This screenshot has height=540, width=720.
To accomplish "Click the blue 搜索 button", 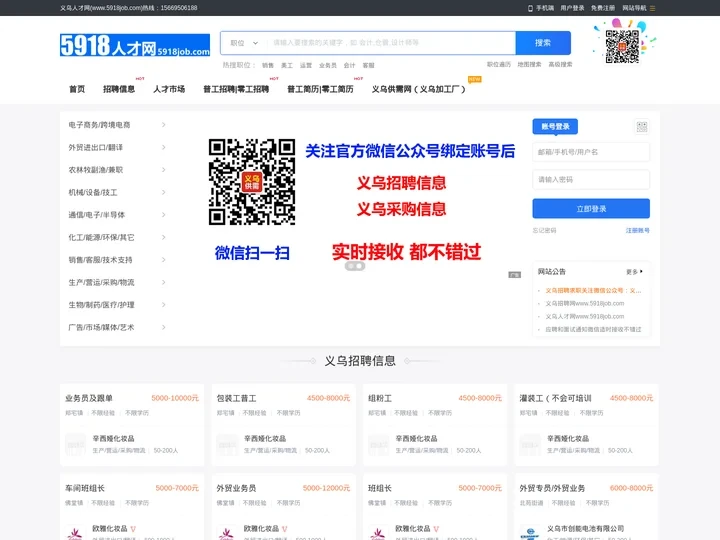I will coord(543,43).
